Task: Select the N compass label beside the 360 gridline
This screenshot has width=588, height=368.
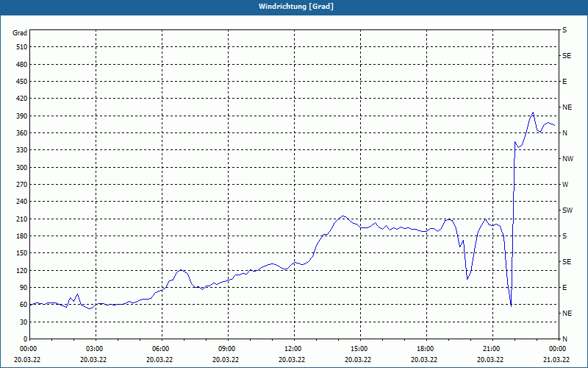Action: click(564, 133)
